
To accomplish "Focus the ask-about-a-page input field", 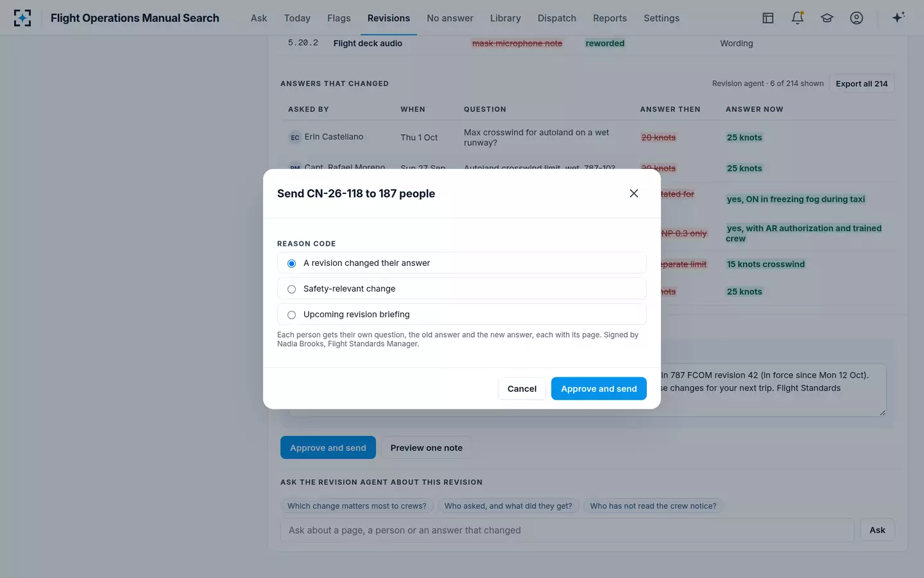I will [567, 530].
